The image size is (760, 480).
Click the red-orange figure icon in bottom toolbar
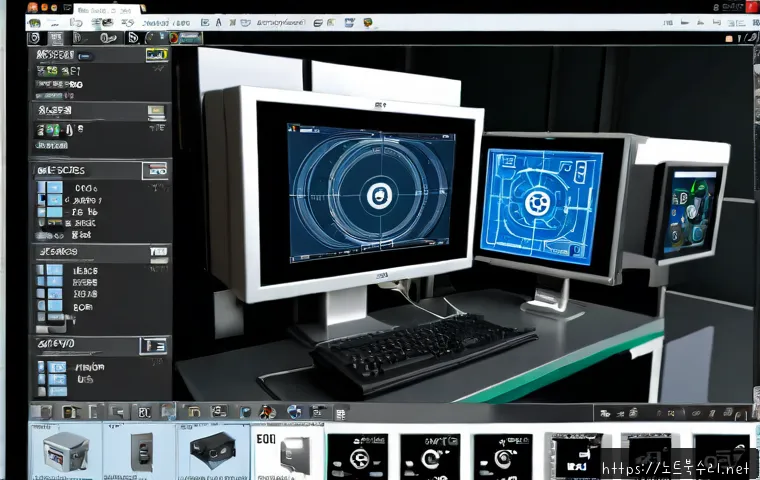point(267,412)
